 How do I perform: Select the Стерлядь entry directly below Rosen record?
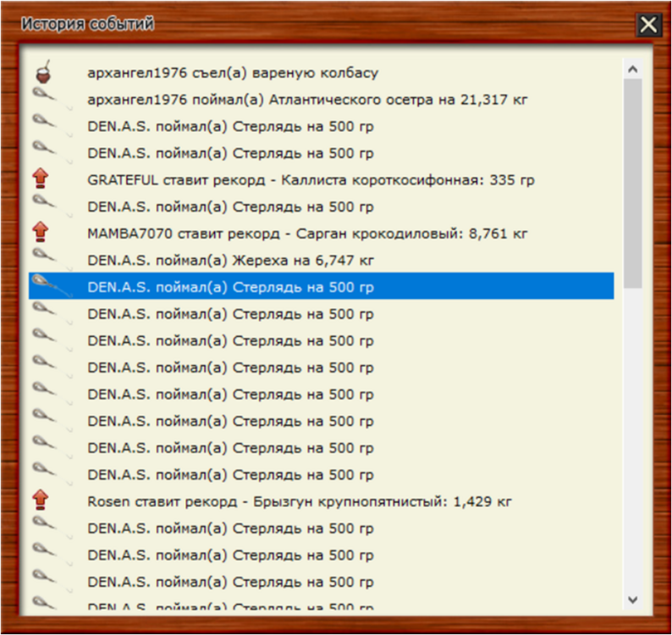click(x=230, y=528)
